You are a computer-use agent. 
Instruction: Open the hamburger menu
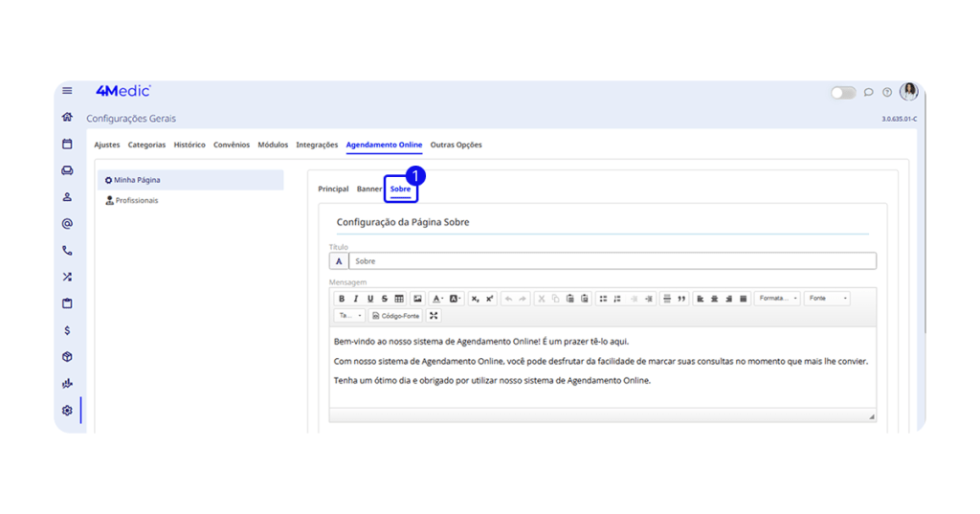[x=67, y=91]
